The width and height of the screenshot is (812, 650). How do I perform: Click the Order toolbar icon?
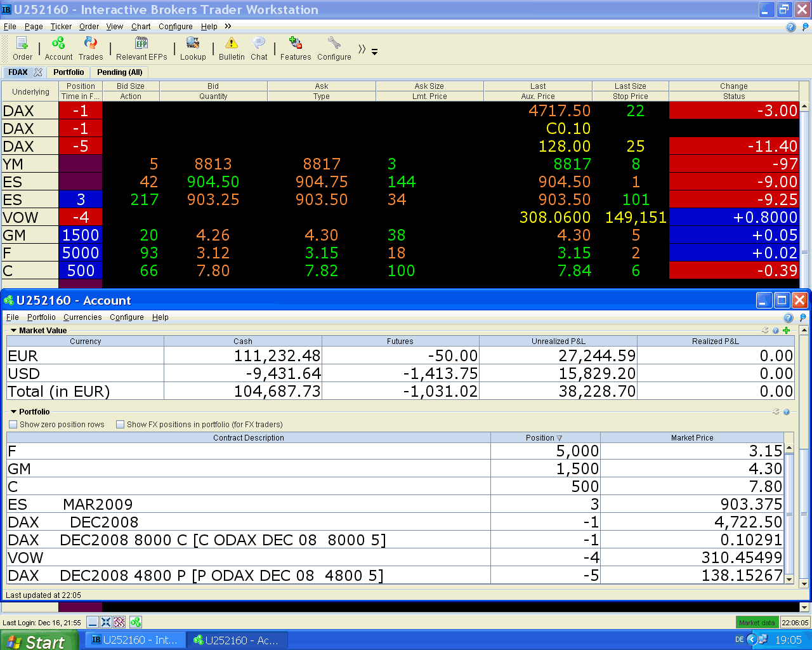tap(22, 48)
